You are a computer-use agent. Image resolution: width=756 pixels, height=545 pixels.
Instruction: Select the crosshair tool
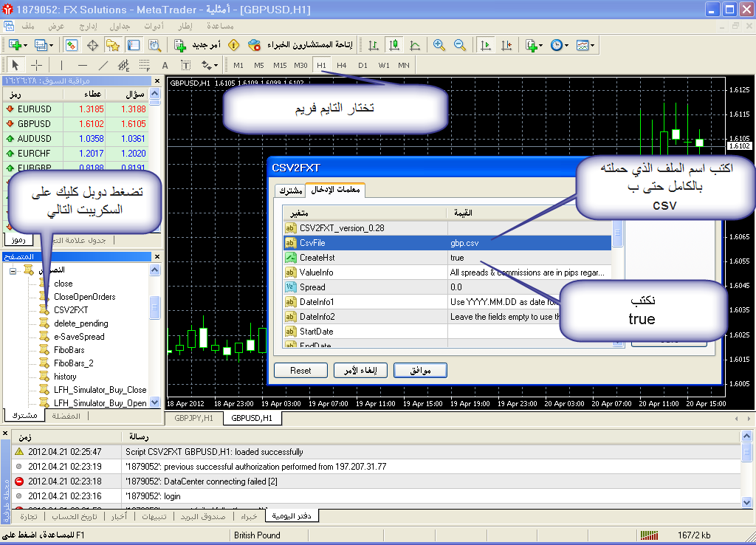pos(37,65)
